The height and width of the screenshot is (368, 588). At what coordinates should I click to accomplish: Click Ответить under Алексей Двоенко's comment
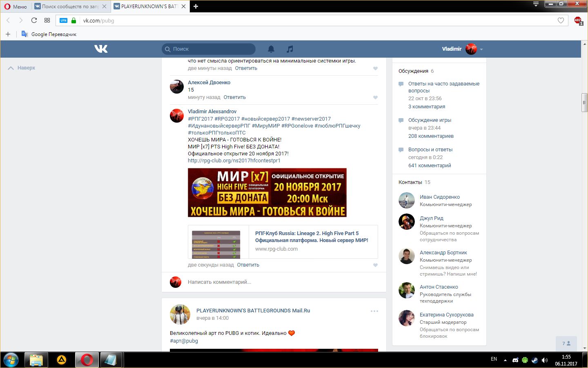coord(234,97)
